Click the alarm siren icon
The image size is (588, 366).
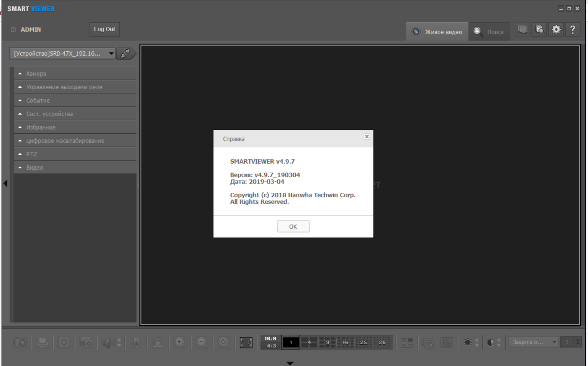tap(157, 342)
